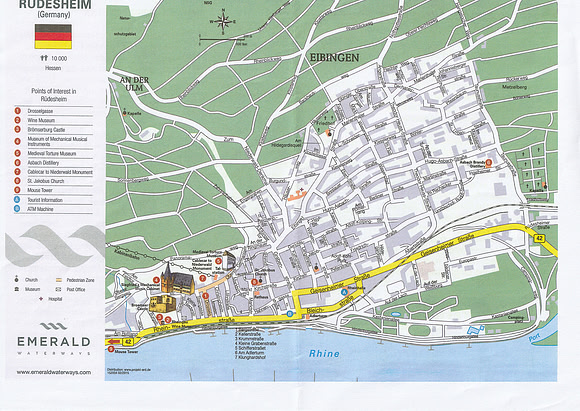The height and width of the screenshot is (411, 580).
Task: Select Wine Museum legend entry
Action: [41, 120]
